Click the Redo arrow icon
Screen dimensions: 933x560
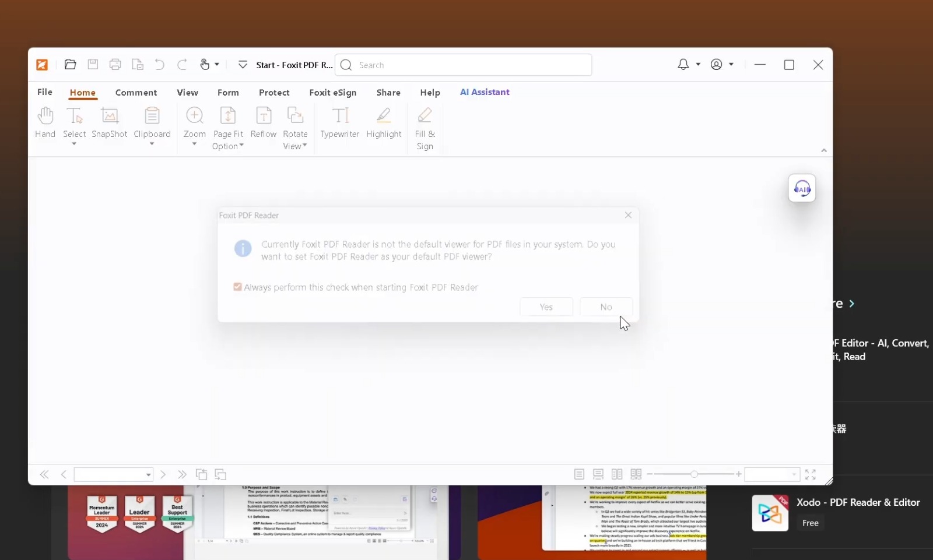tap(182, 64)
